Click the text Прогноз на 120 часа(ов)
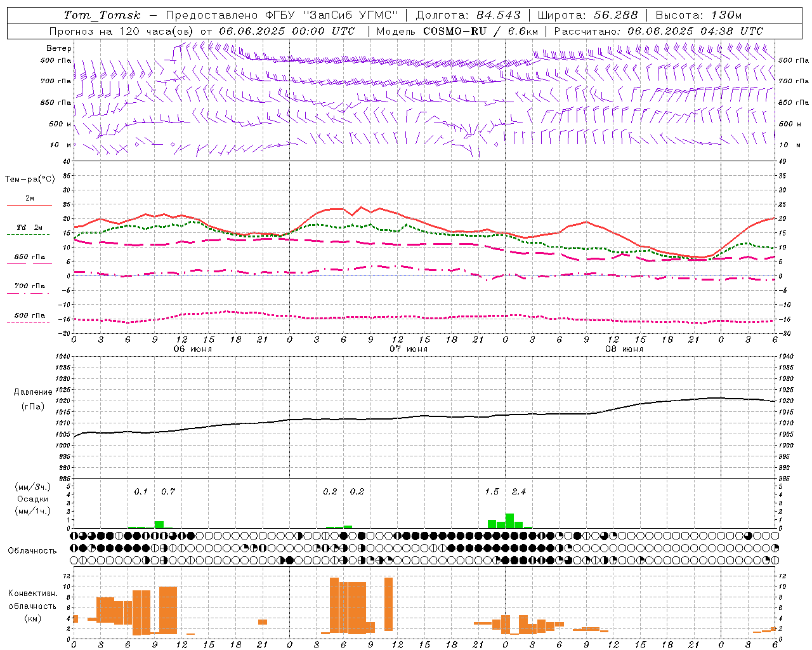 (122, 31)
